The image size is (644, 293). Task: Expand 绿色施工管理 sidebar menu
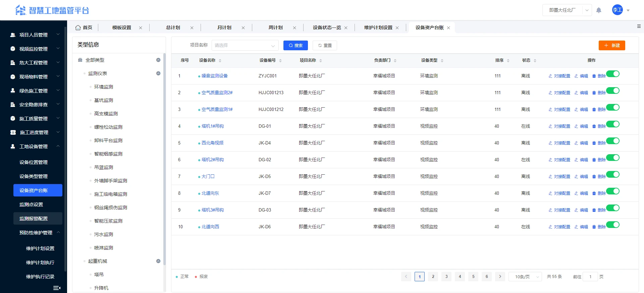(34, 91)
